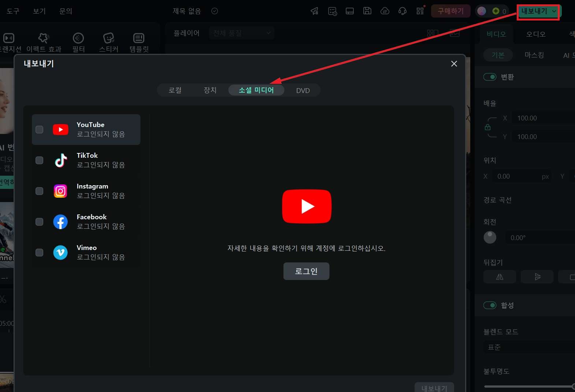Click the Instagram logo icon
Screen dimensions: 575x392
(x=60, y=191)
